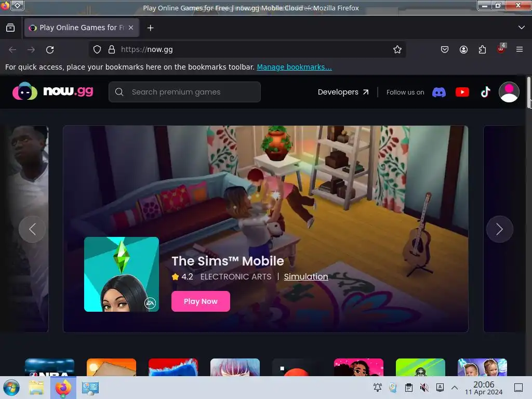Image resolution: width=532 pixels, height=399 pixels.
Task: Open the tracking protection shield icon
Action: coord(97,49)
